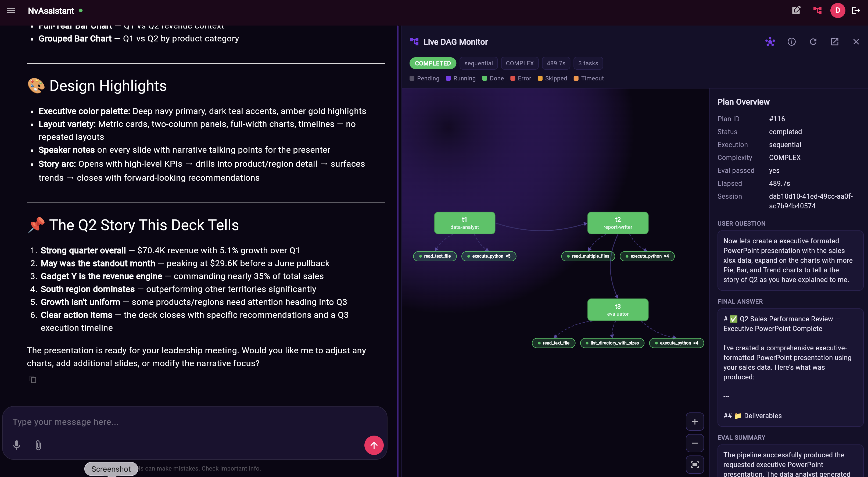Select the t2 report-writer node
The height and width of the screenshot is (477, 868).
coord(618,223)
